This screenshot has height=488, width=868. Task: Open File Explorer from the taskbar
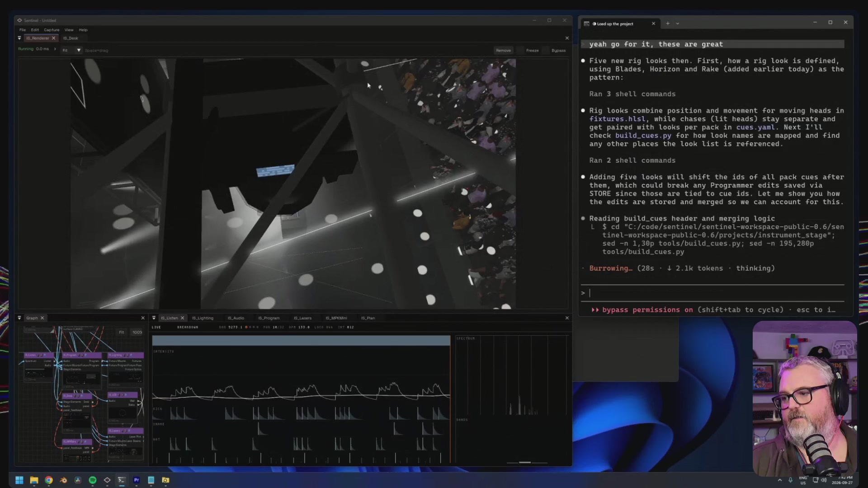click(34, 480)
